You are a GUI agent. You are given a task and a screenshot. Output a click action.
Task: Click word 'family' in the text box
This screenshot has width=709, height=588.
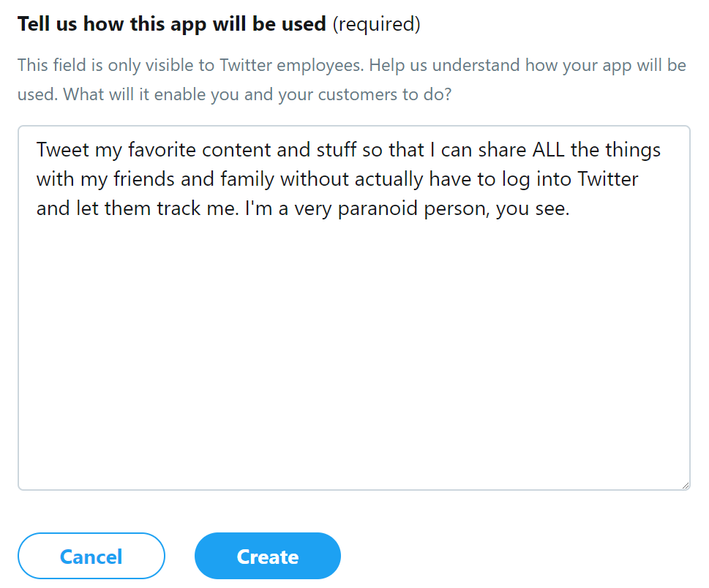tap(247, 180)
